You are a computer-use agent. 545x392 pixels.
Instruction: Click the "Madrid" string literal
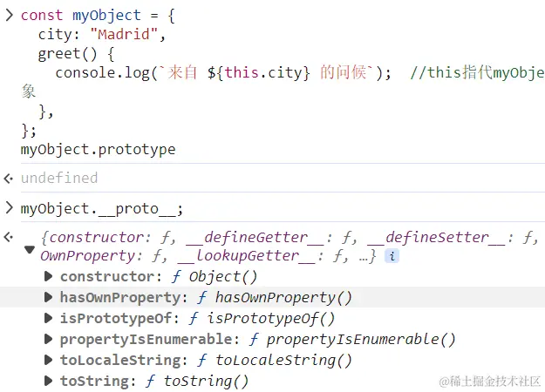click(x=125, y=34)
